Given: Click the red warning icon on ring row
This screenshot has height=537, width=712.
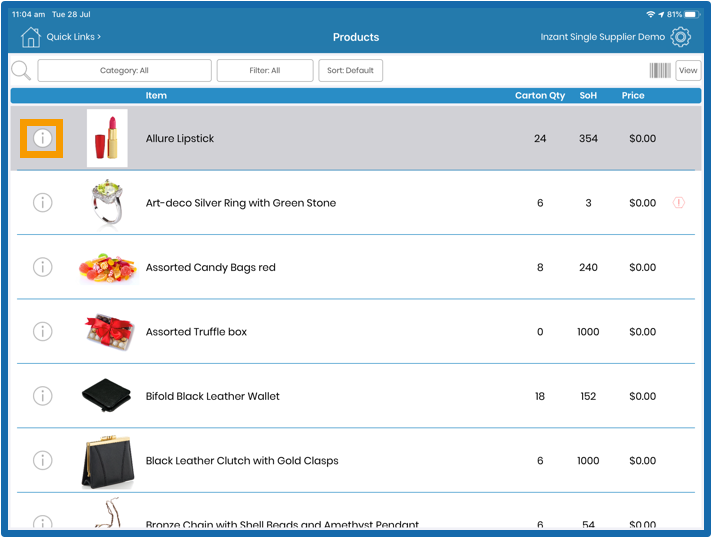Looking at the screenshot, I should tap(678, 202).
